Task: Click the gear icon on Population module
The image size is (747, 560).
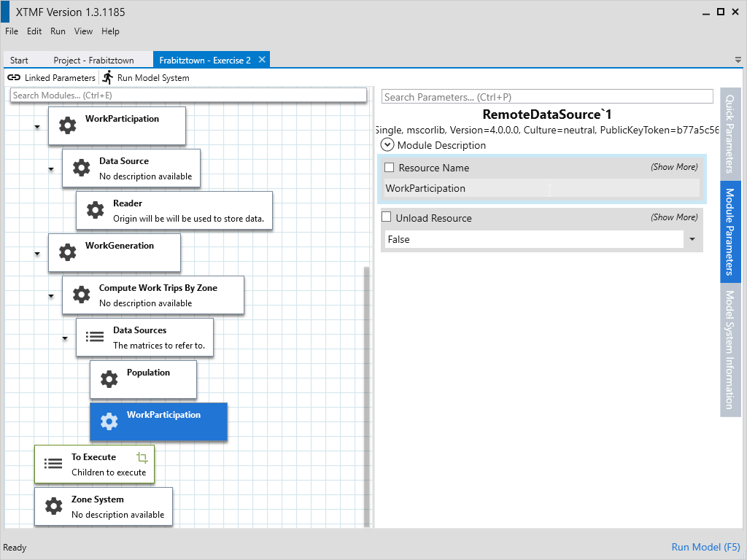Action: coord(109,379)
